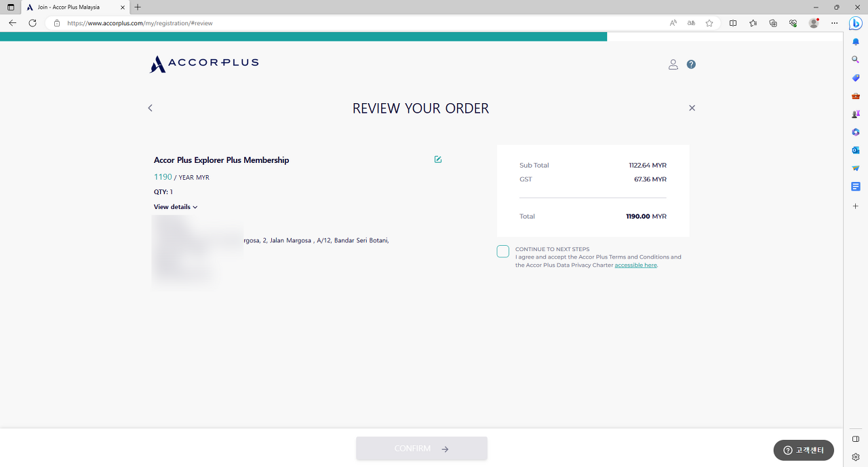868x467 pixels.
Task: View site information lock icon
Action: (x=56, y=23)
